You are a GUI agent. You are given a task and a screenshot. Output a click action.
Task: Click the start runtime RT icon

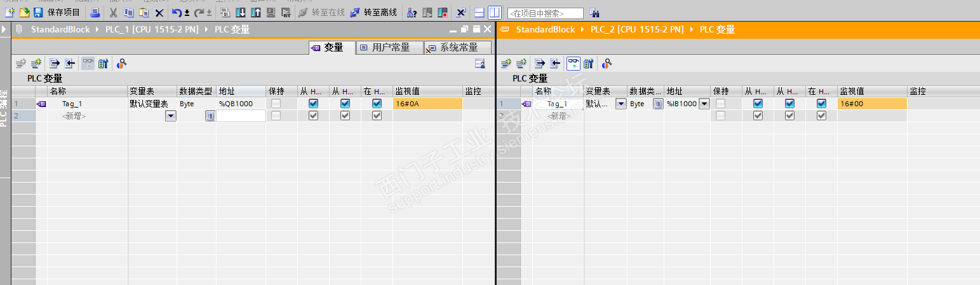click(x=286, y=12)
